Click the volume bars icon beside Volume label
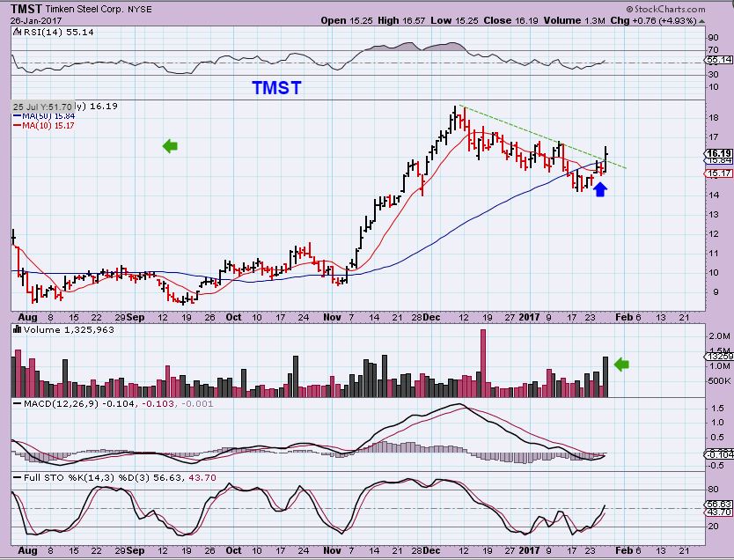Screen dimensions: 734x560 tap(18, 329)
